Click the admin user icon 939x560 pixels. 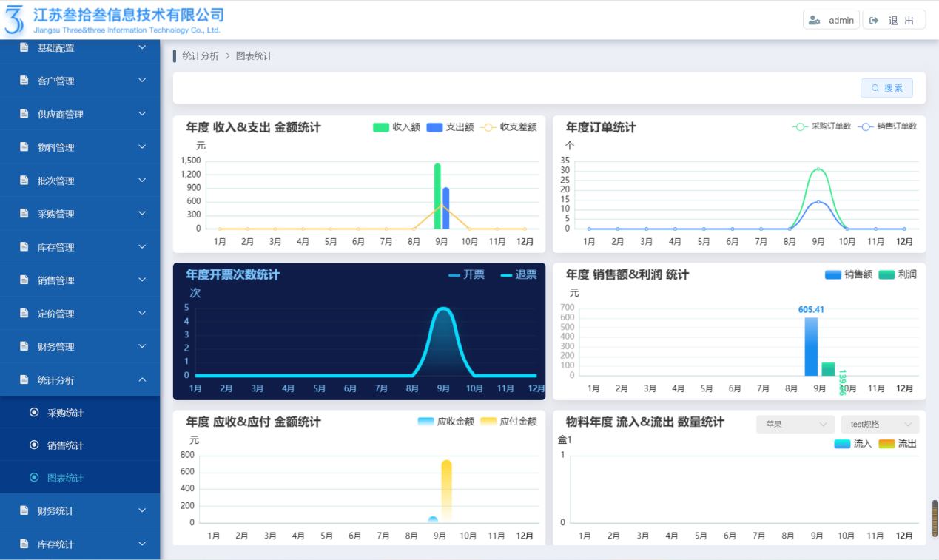point(815,21)
